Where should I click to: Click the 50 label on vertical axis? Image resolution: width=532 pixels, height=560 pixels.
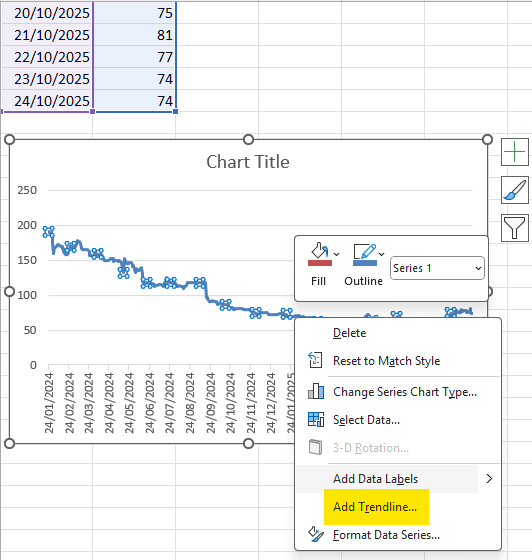click(x=30, y=330)
